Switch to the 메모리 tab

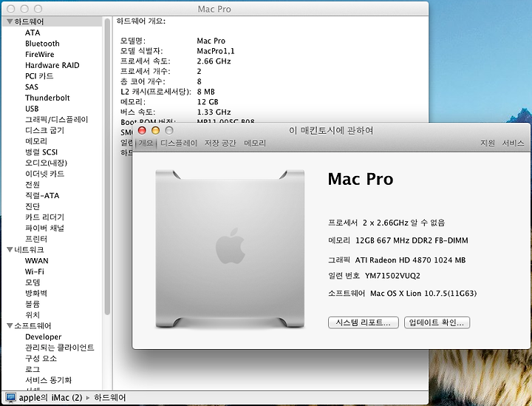(x=255, y=143)
